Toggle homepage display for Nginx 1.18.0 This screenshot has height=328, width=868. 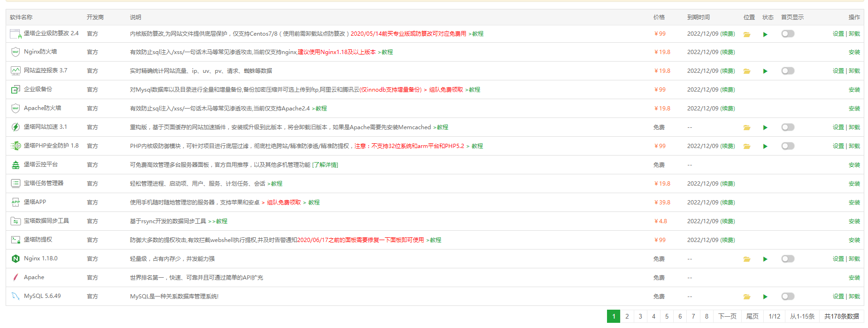click(788, 259)
